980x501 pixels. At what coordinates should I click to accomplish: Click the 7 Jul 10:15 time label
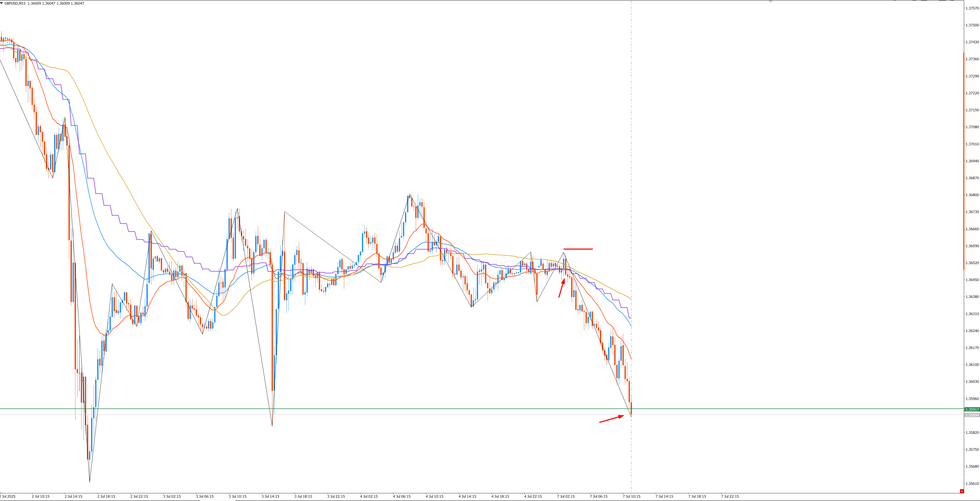pos(631,496)
